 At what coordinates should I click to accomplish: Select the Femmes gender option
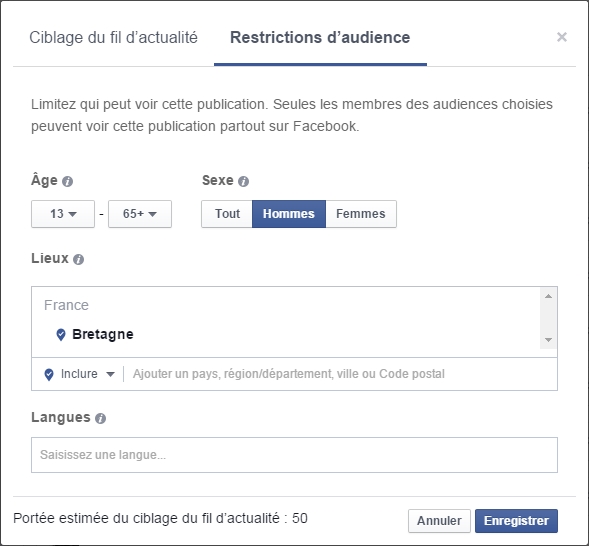[361, 214]
